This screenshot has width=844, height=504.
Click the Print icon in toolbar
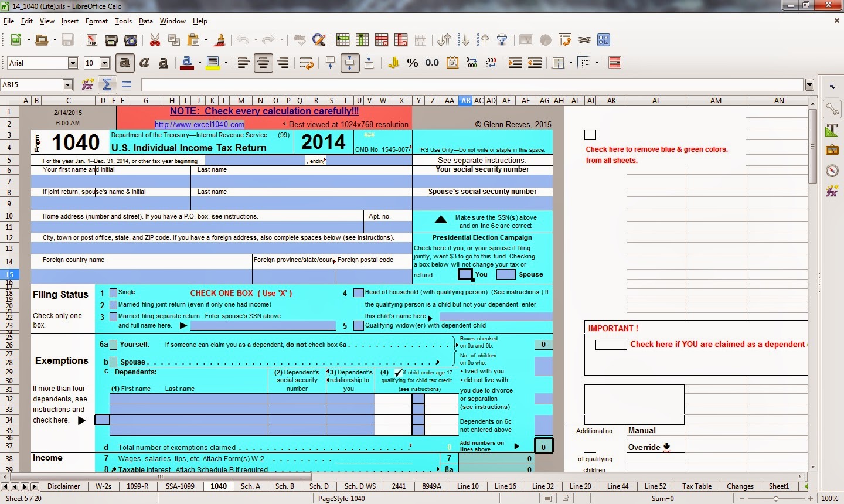click(x=111, y=40)
